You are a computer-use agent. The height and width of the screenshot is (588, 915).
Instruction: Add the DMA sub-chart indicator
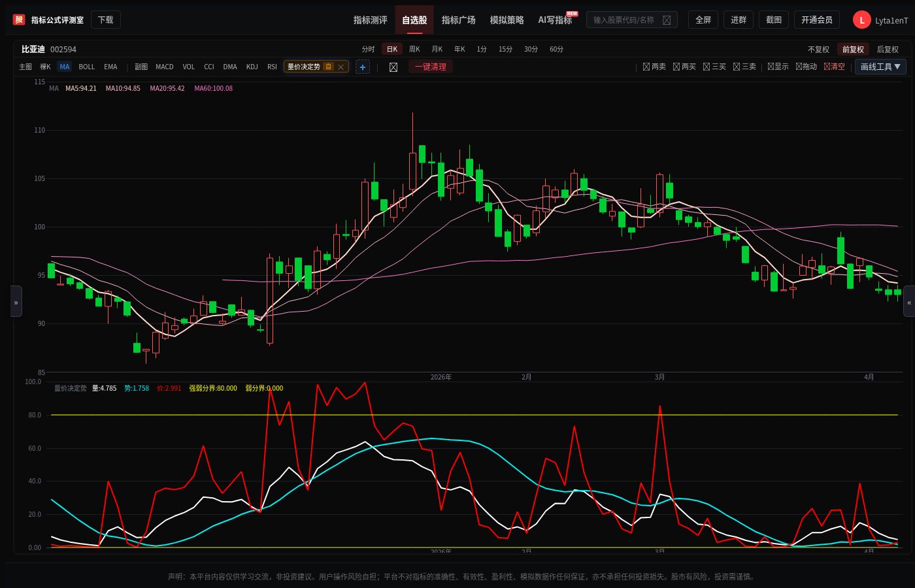click(230, 67)
